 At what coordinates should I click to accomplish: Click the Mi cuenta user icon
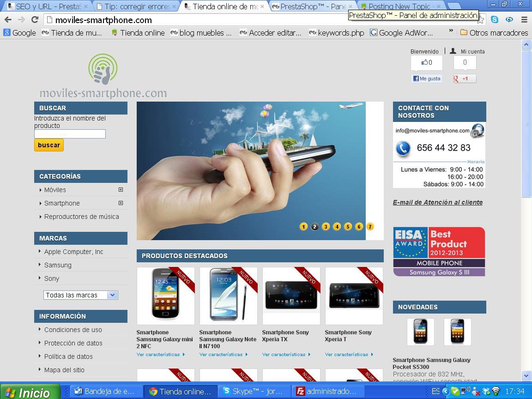pyautogui.click(x=453, y=51)
